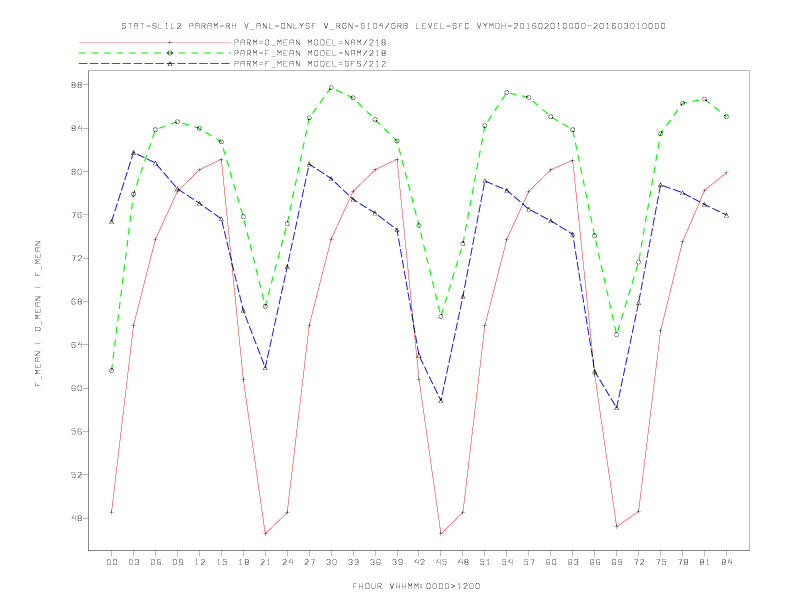Viewport: 792px width, 612px height.
Task: Click x-axis forecast hour label 09
Action: point(177,562)
